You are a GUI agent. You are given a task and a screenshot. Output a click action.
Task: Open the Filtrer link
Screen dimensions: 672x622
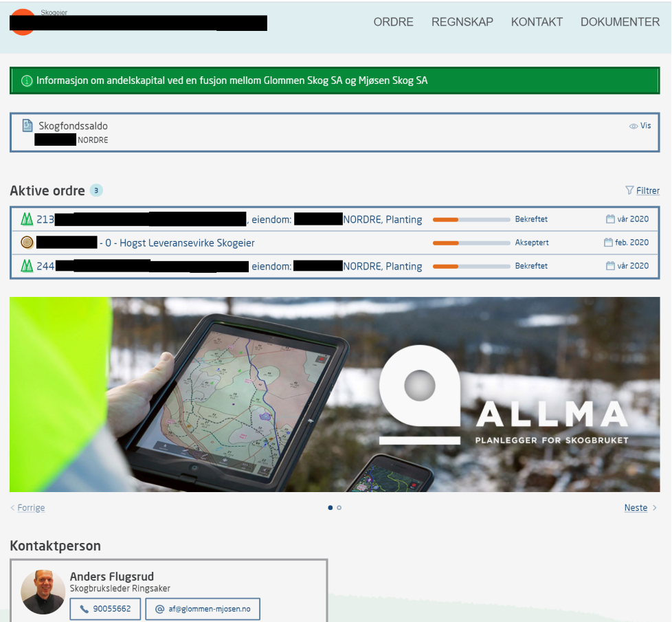point(647,190)
